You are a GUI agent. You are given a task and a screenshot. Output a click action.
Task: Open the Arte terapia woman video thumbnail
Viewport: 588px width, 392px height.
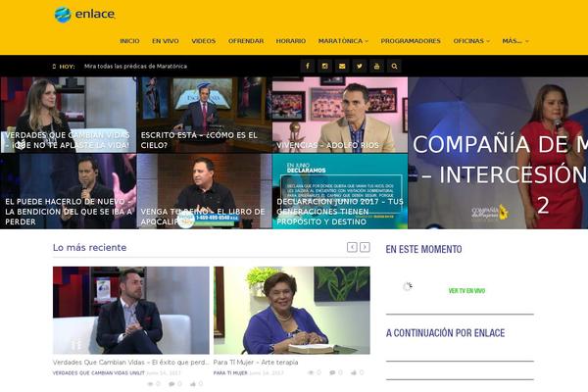292,311
